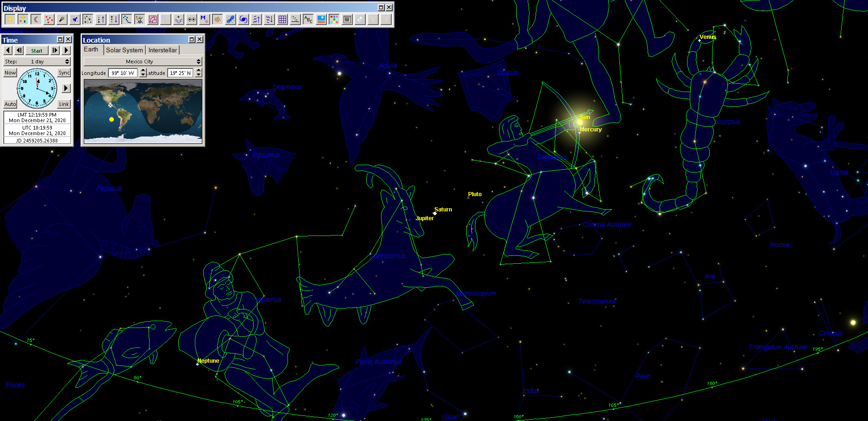Select Venus label near Scorpius
Screen dimensions: 868x421
click(x=708, y=37)
